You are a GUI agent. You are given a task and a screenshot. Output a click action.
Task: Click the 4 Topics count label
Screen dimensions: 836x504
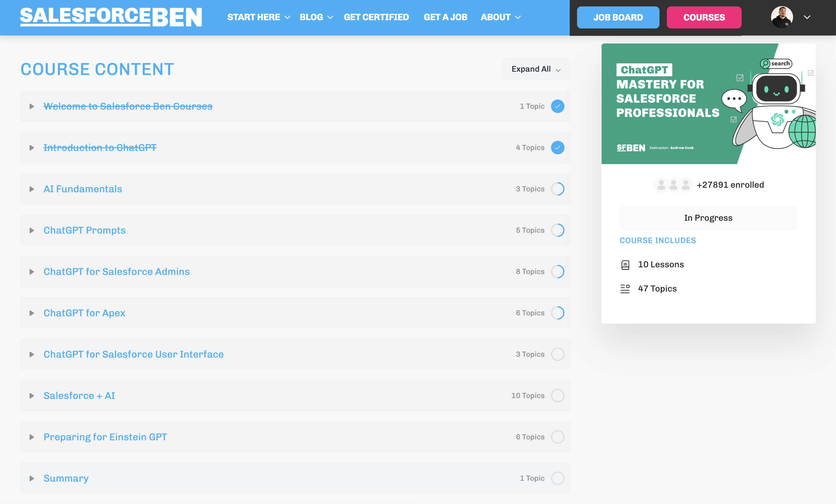click(x=530, y=148)
